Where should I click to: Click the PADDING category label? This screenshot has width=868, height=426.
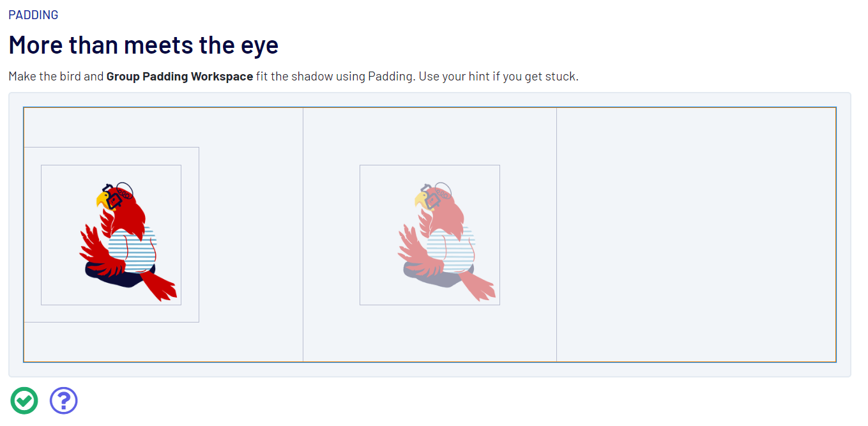click(x=33, y=15)
